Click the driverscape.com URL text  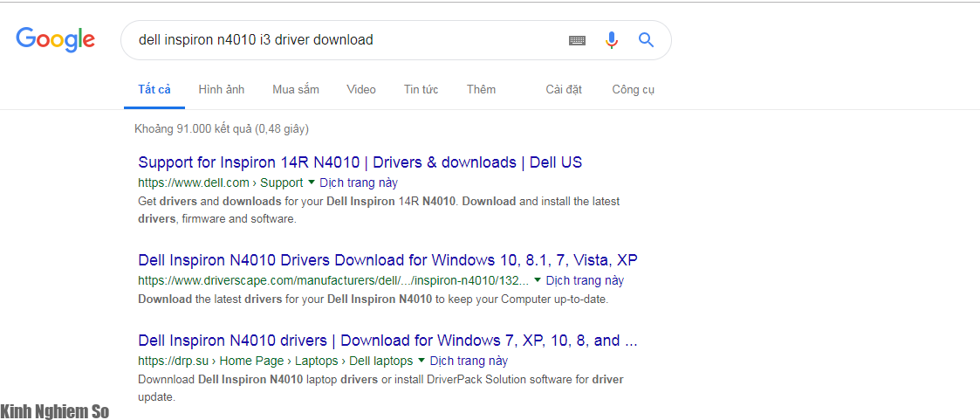pyautogui.click(x=333, y=280)
